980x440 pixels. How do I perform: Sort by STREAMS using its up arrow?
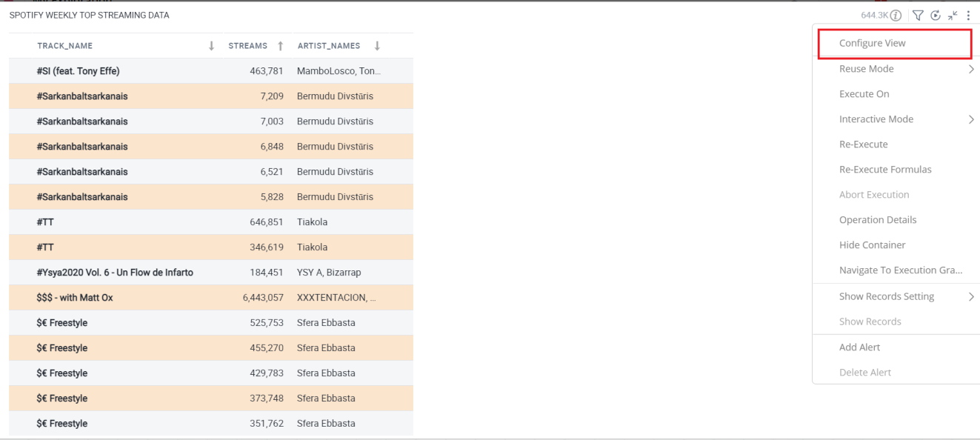coord(281,46)
